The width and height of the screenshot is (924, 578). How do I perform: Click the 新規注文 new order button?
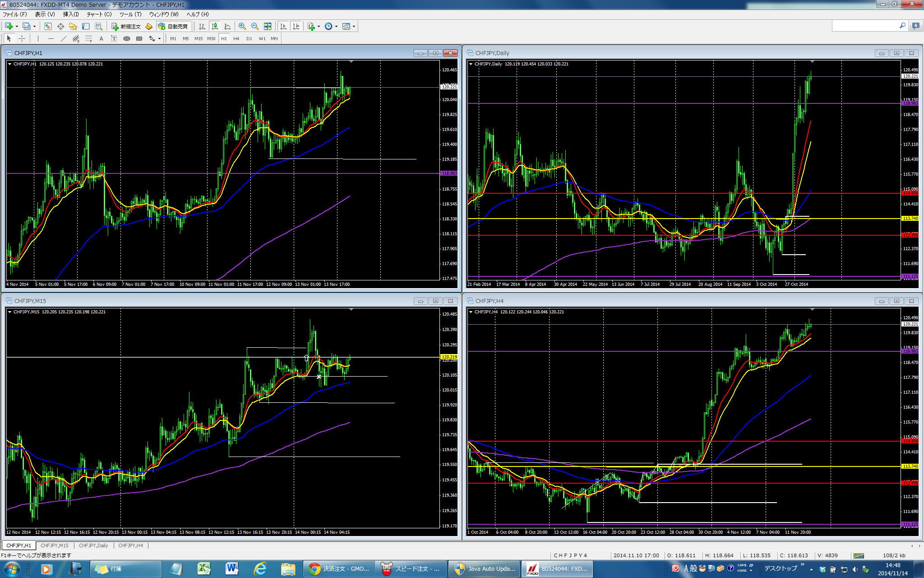127,26
